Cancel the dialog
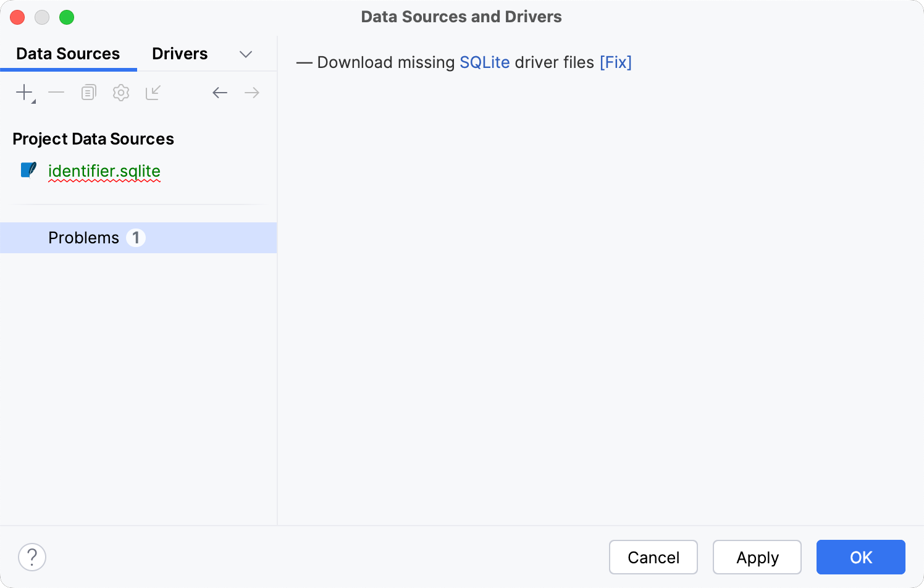The width and height of the screenshot is (924, 588). tap(653, 556)
